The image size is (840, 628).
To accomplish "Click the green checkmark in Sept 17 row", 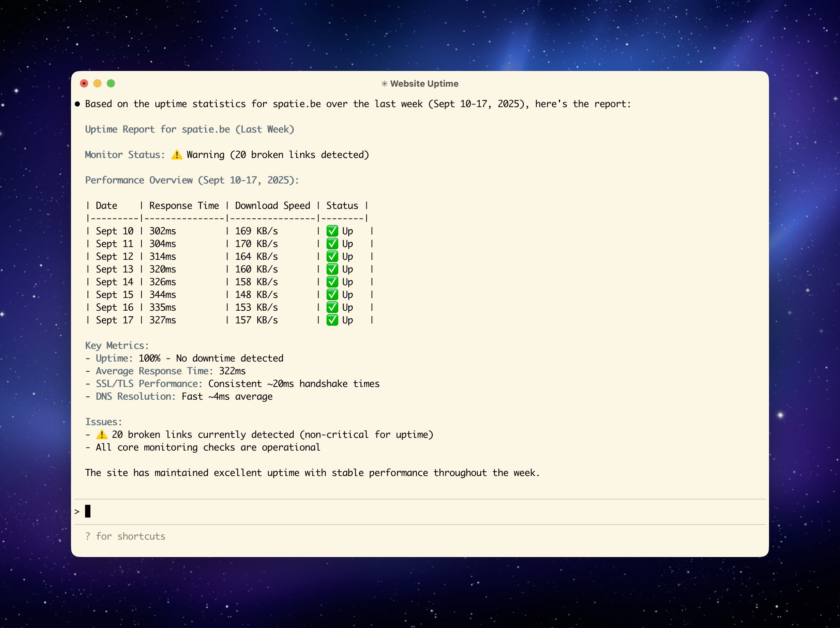I will pyautogui.click(x=332, y=320).
